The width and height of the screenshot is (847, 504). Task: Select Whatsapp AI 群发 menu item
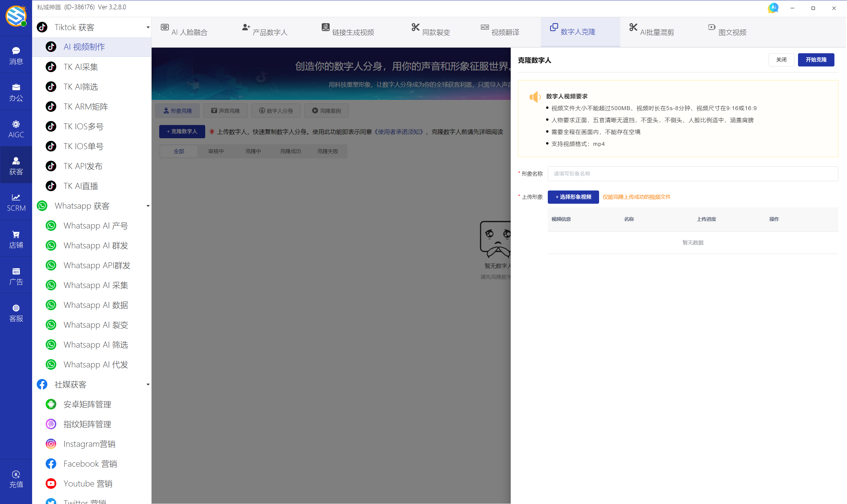coord(96,245)
